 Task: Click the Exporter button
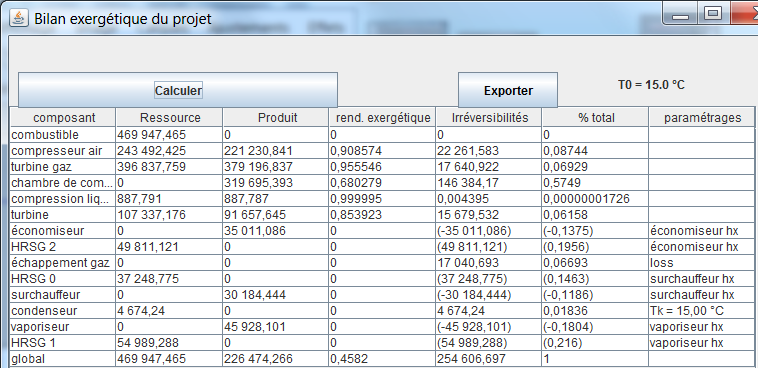(508, 90)
